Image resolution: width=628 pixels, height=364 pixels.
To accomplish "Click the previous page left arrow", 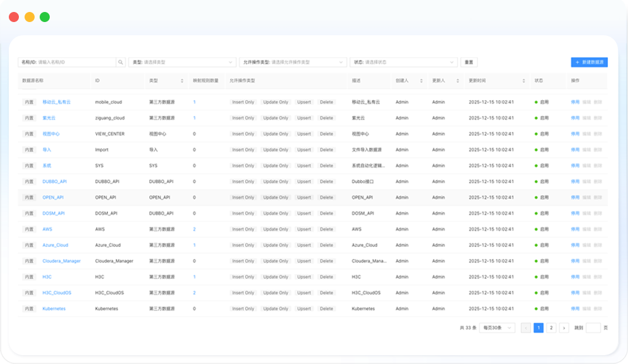I will 526,328.
